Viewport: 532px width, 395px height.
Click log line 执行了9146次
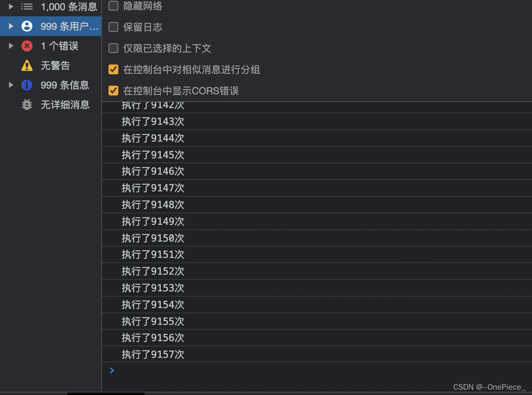pyautogui.click(x=317, y=171)
